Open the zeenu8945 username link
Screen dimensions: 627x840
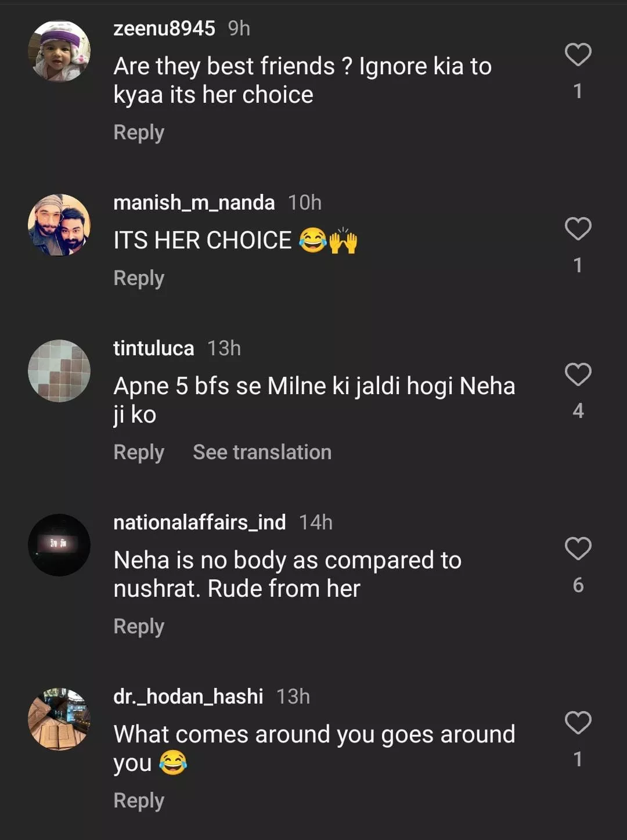164,28
